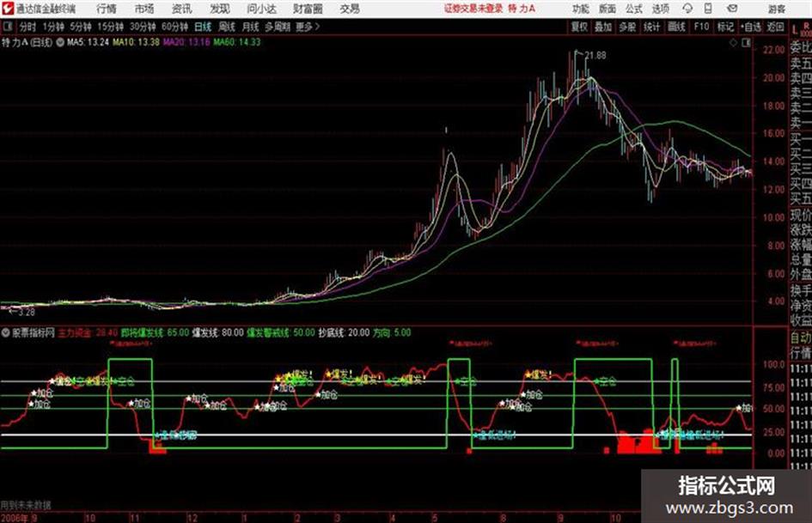Image resolution: width=812 pixels, height=523 pixels.
Task: Click the 画线 drawing tool button
Action: click(x=676, y=27)
